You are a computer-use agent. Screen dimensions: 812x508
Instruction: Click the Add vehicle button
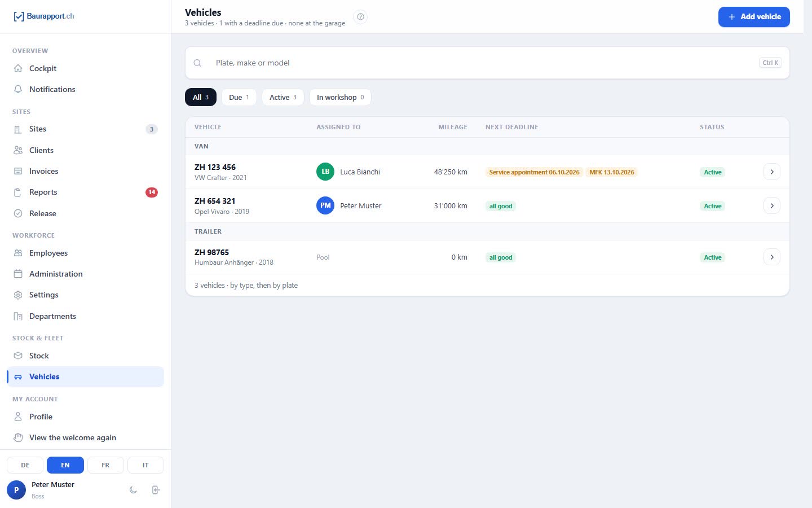pyautogui.click(x=754, y=17)
